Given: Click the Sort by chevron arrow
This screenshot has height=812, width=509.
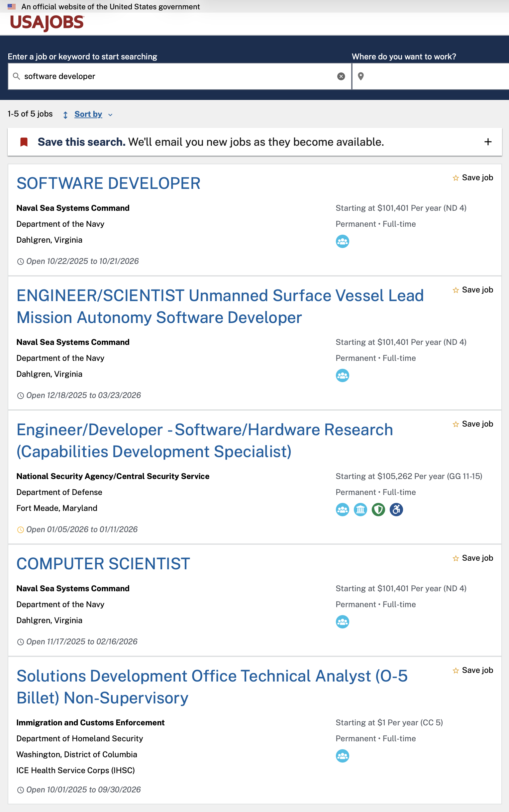Looking at the screenshot, I should click(x=110, y=115).
